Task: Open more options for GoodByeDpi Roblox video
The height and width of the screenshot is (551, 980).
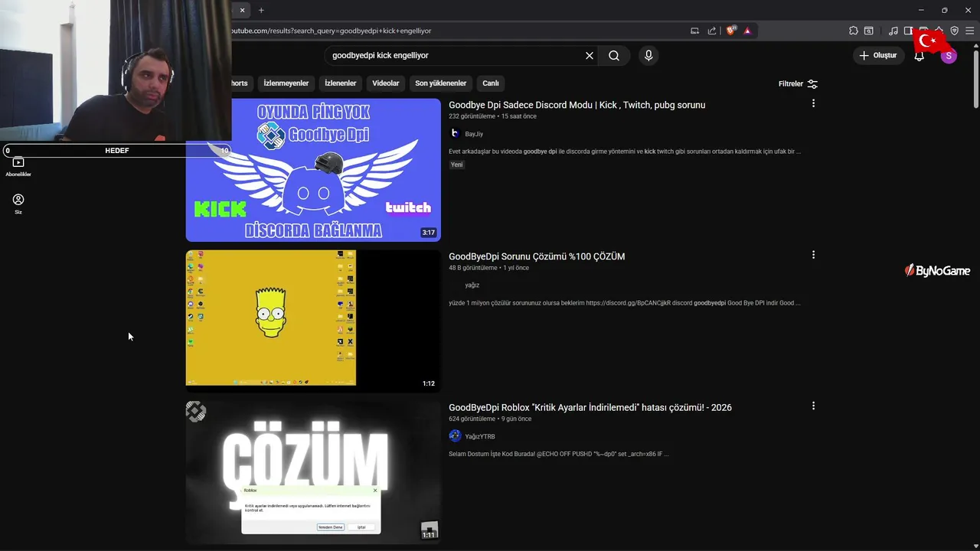Action: [x=813, y=406]
